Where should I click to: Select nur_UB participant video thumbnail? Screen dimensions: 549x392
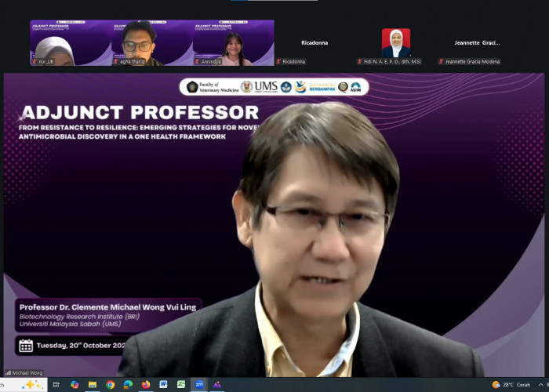pos(71,42)
